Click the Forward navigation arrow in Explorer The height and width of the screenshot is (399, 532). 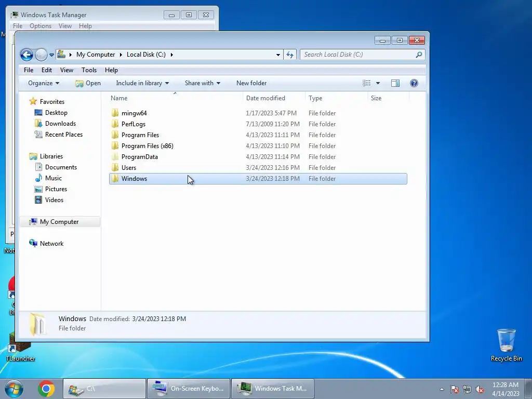[41, 55]
